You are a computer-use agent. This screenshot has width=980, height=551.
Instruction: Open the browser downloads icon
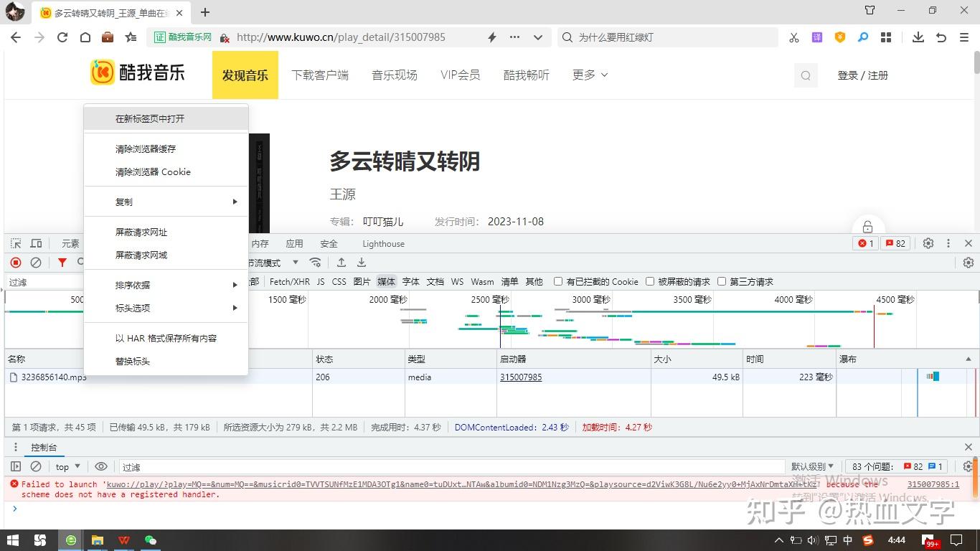(x=918, y=37)
